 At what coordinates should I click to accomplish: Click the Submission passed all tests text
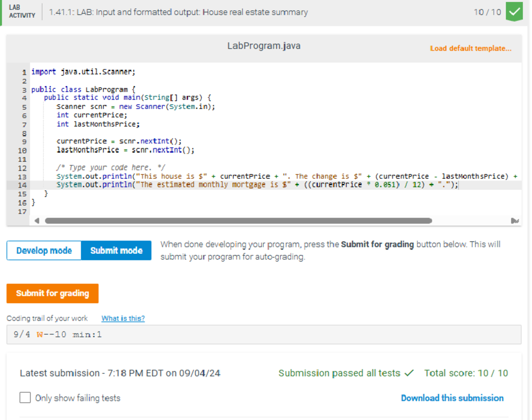(339, 373)
